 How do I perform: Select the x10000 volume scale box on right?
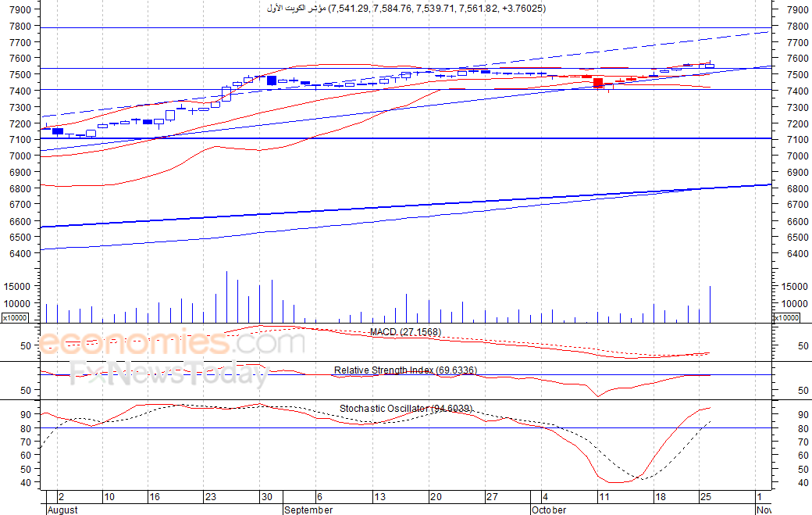(x=786, y=317)
